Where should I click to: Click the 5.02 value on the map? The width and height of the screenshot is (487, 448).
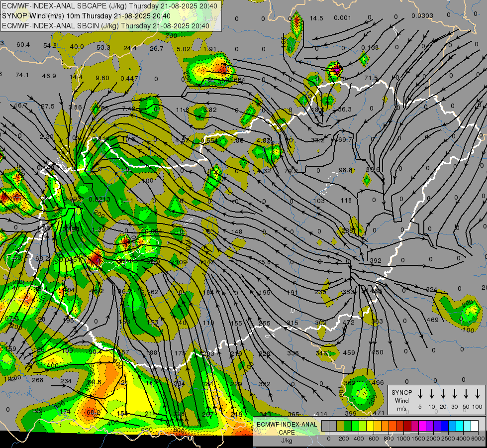(x=183, y=49)
